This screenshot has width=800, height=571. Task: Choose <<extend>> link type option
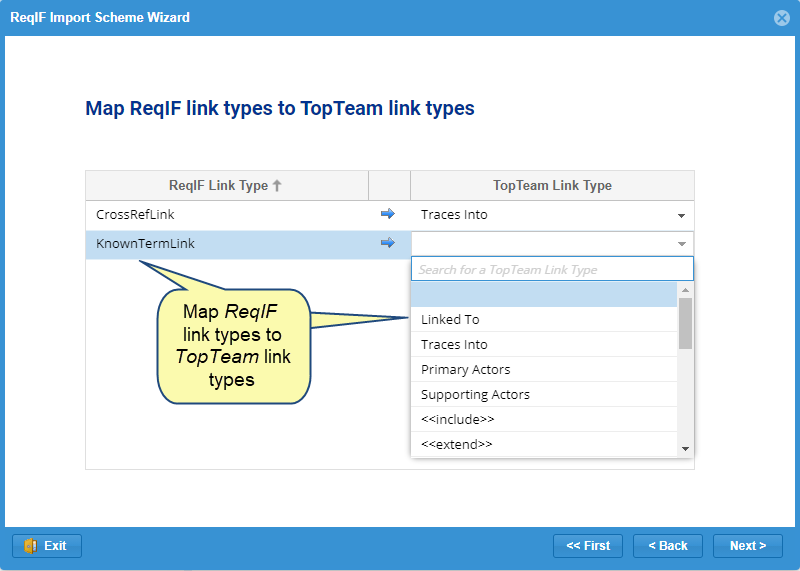click(x=544, y=444)
